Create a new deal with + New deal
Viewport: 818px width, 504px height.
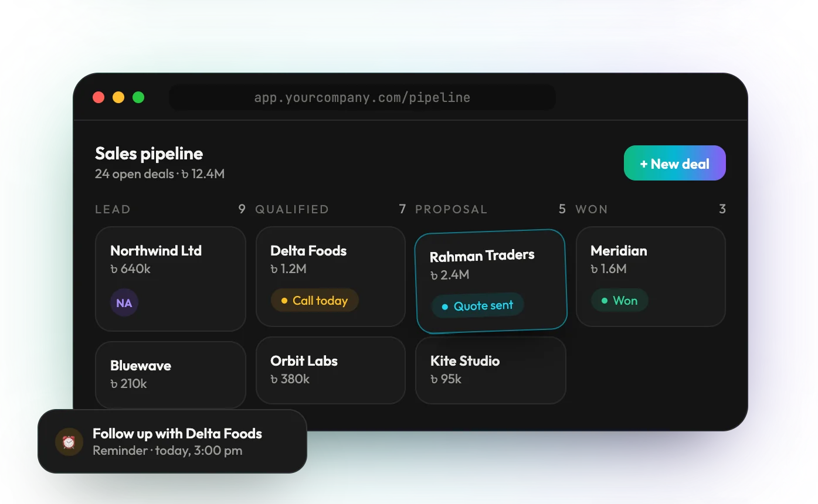675,163
